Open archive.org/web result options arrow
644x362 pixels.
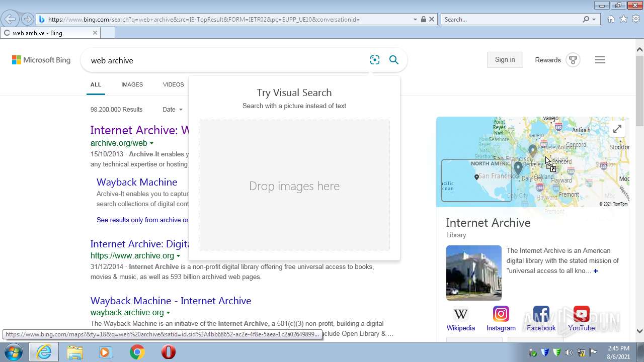point(151,143)
